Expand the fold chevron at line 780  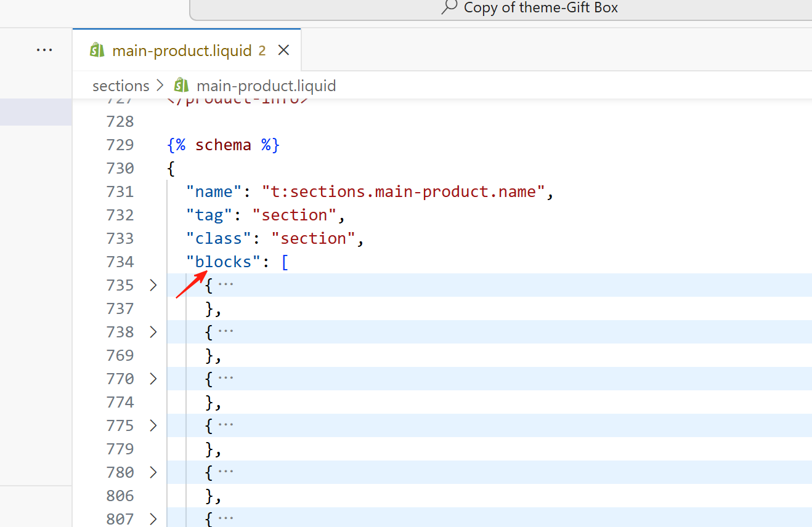pos(153,472)
